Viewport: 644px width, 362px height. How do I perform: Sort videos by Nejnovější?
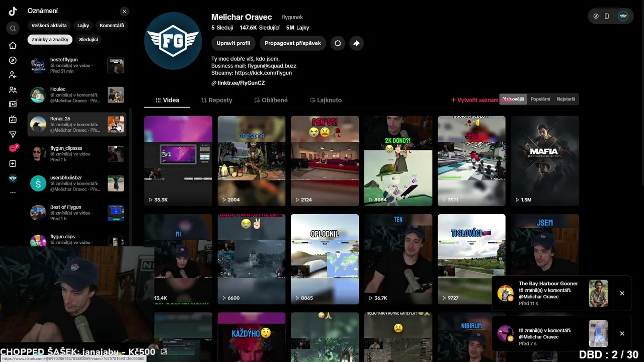[x=513, y=99]
